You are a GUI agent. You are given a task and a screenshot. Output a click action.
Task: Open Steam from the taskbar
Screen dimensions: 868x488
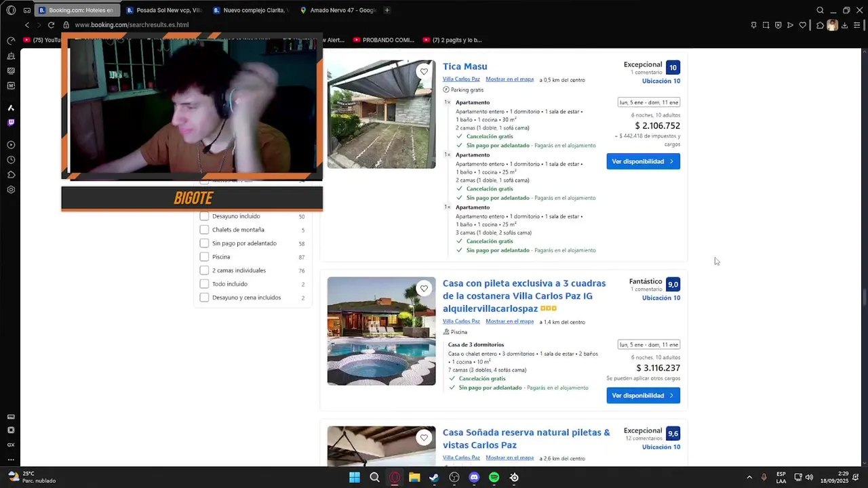tap(434, 477)
